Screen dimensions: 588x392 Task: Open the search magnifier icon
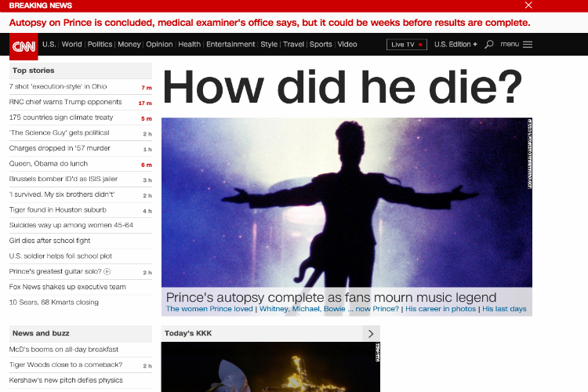[489, 45]
